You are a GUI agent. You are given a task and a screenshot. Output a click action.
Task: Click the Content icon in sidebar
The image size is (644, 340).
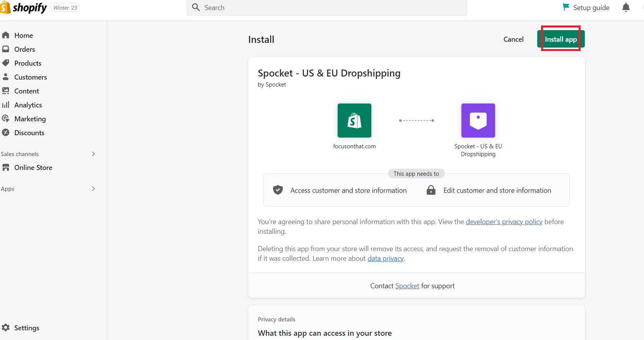(x=5, y=91)
